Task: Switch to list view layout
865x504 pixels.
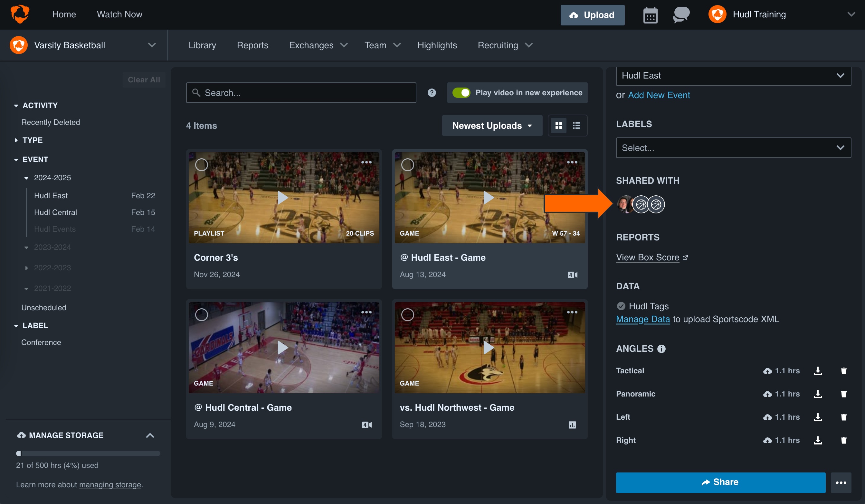Action: [x=576, y=126]
